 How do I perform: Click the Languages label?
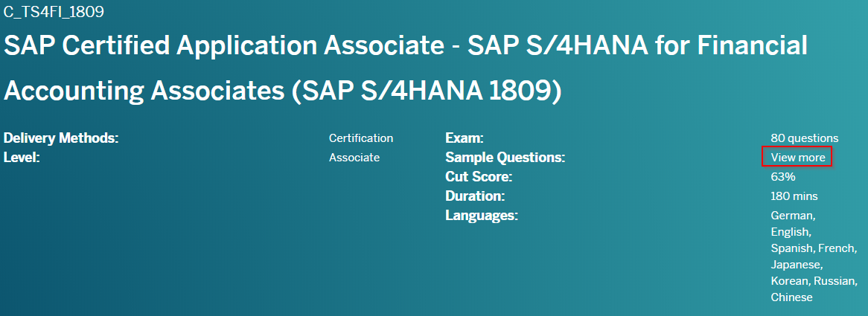481,216
